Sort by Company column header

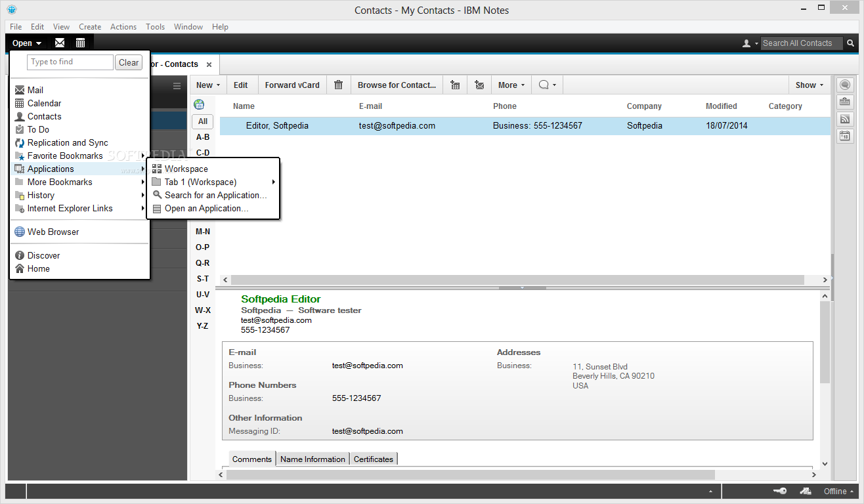[x=644, y=106]
